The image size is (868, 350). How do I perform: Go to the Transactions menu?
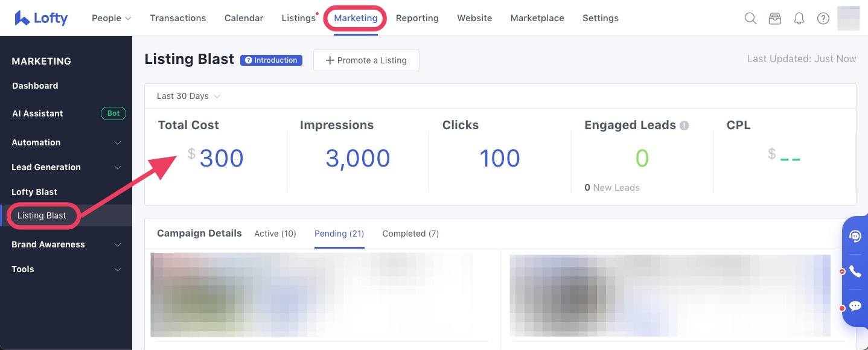tap(178, 18)
